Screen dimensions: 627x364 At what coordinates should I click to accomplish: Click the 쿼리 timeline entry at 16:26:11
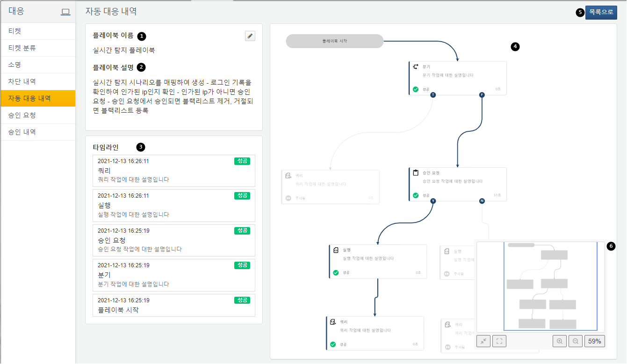[174, 171]
